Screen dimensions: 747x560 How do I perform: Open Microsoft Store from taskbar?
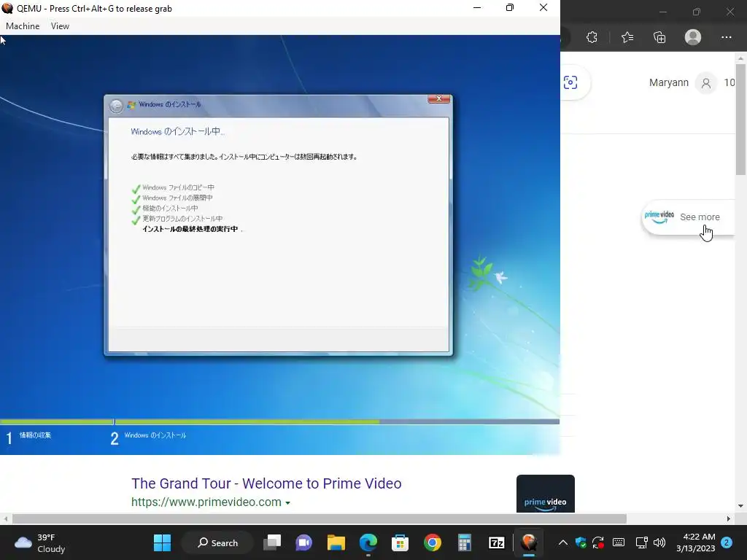pyautogui.click(x=400, y=542)
